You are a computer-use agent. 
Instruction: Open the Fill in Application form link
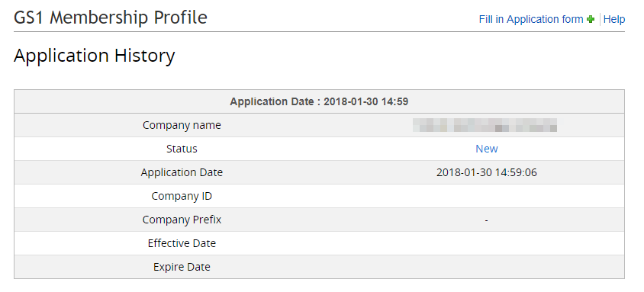530,19
